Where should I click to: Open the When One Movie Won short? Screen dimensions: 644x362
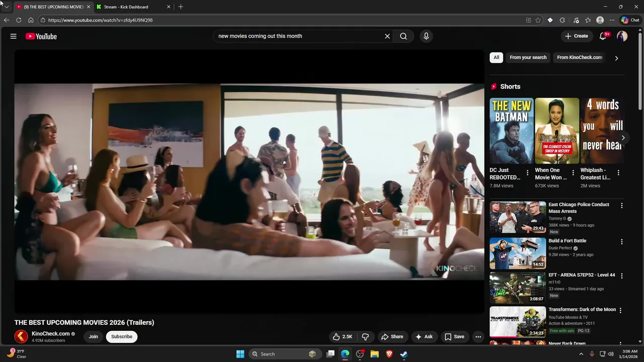pos(557,131)
